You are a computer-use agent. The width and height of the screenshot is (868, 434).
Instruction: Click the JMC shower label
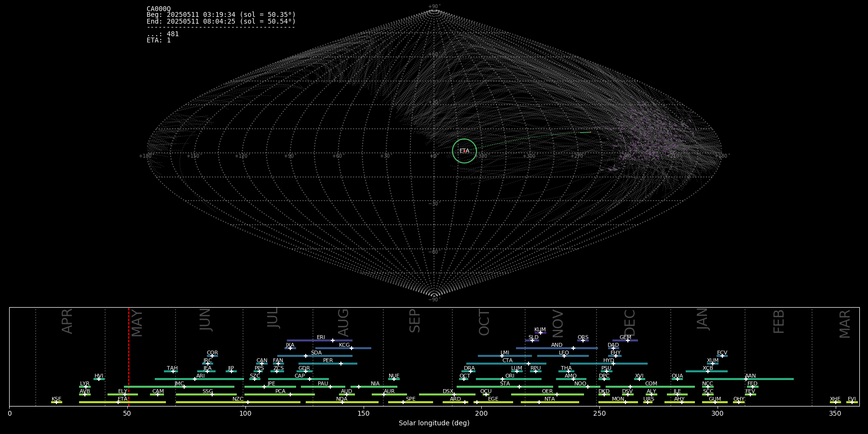click(x=179, y=384)
